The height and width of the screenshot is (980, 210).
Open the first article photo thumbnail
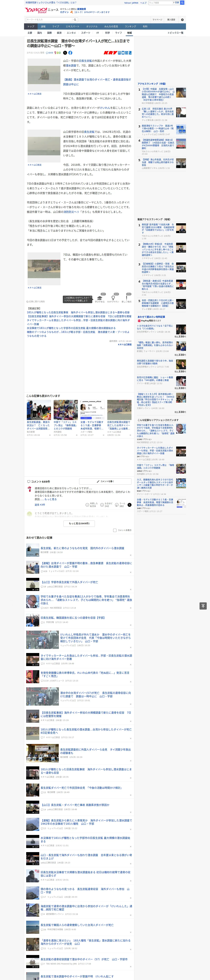(44, 75)
